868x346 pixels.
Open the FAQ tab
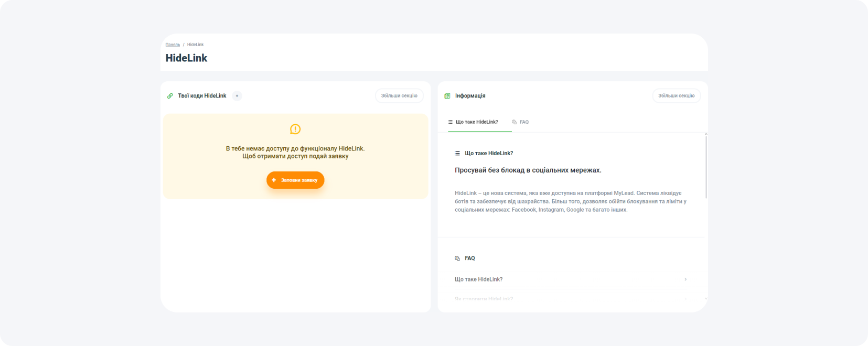click(x=524, y=122)
